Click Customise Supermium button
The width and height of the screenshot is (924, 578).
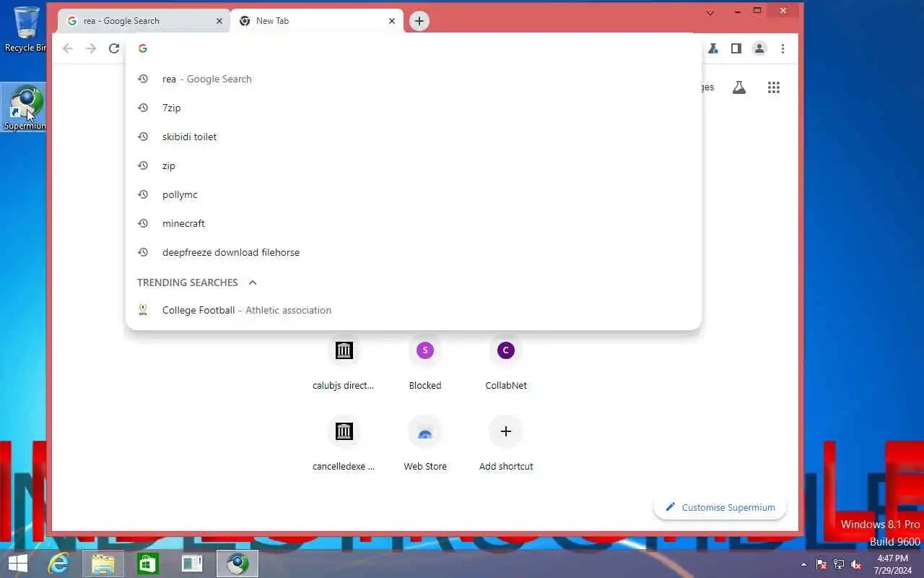(x=720, y=507)
